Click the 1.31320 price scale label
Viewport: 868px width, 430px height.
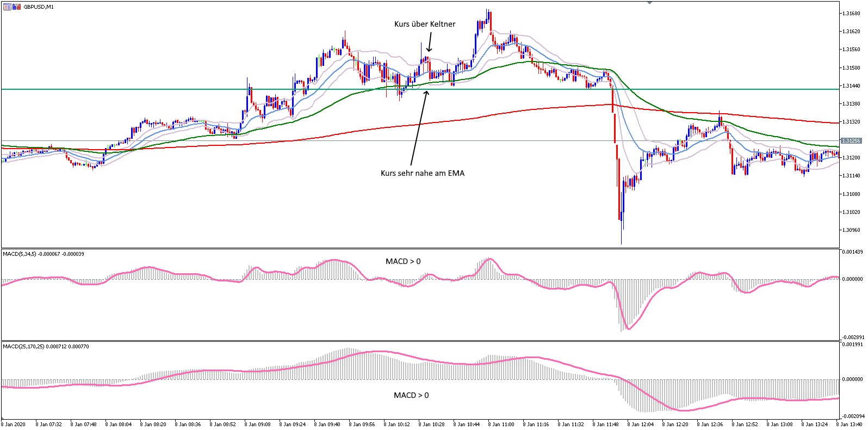pyautogui.click(x=850, y=121)
